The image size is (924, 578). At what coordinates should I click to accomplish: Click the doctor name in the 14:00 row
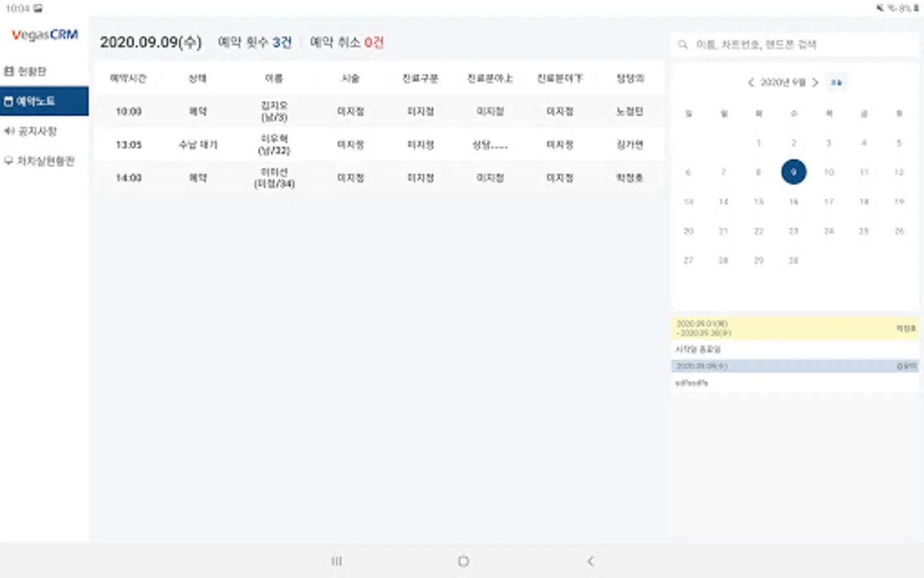coord(630,178)
